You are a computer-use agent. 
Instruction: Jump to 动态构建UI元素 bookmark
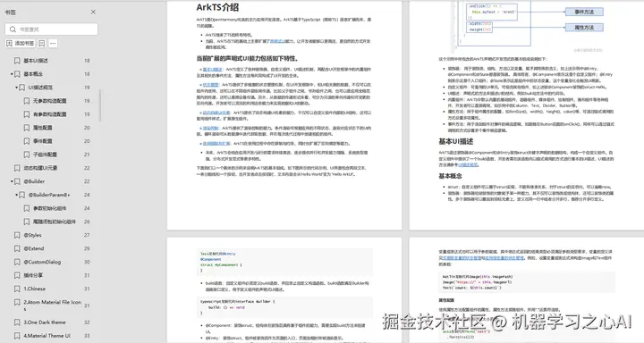40,168
